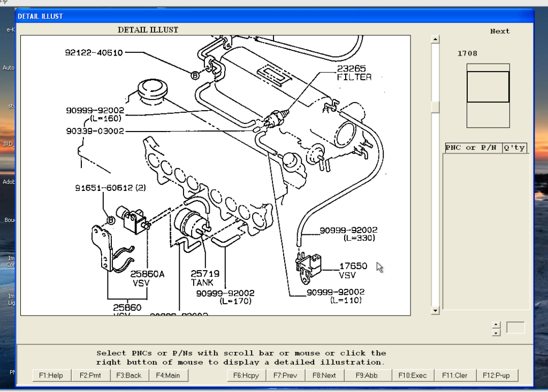
Task: Click the empty PNC parts list area
Action: [486, 232]
